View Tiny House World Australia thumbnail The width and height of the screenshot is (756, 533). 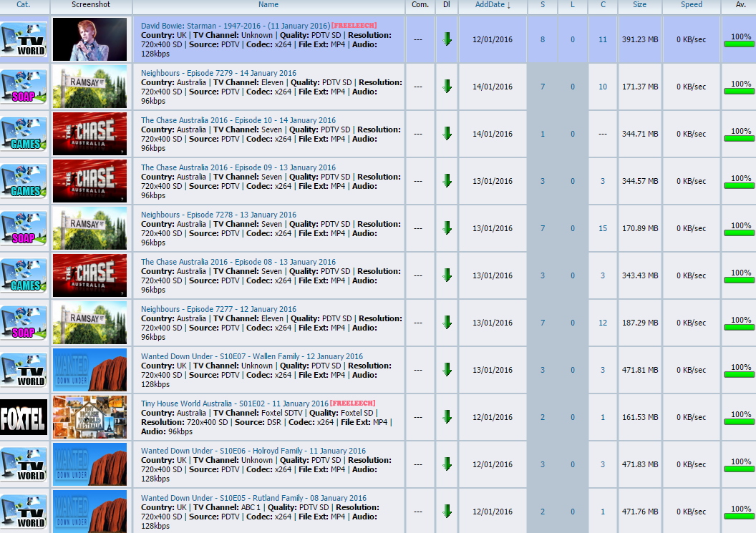coord(89,417)
